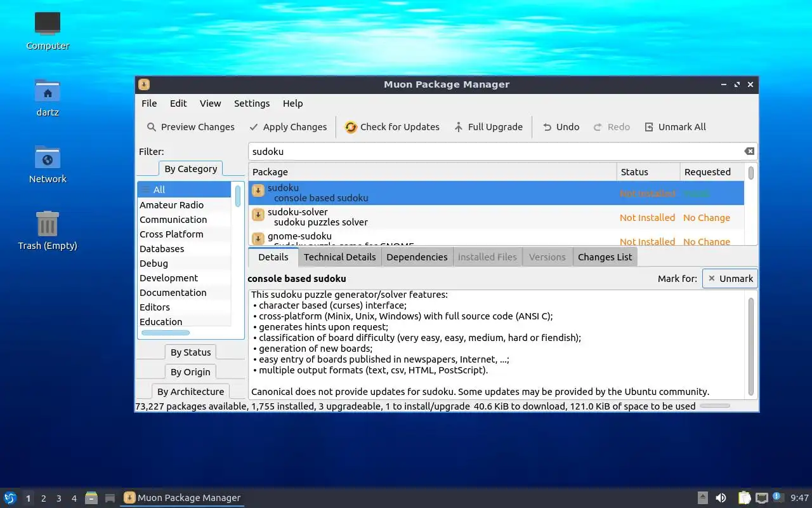Click the category list horizontal scrollbar
Image resolution: width=812 pixels, height=508 pixels.
165,333
